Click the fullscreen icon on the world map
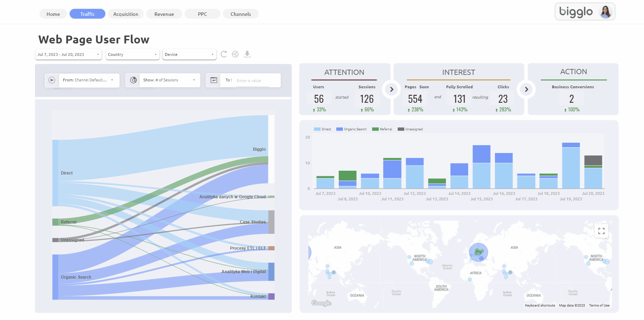This screenshot has height=320, width=644. click(x=601, y=231)
